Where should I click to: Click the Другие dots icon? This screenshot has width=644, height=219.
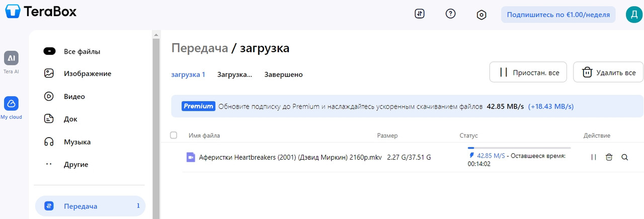[x=49, y=164]
